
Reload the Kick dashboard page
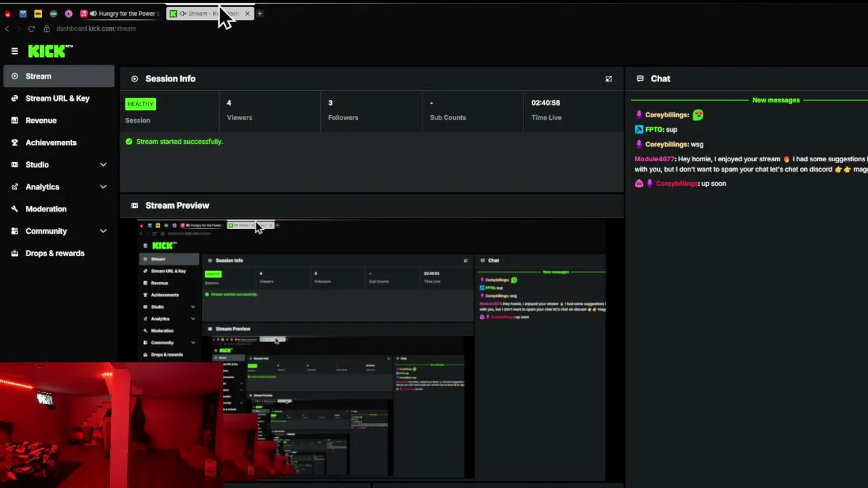pos(31,28)
